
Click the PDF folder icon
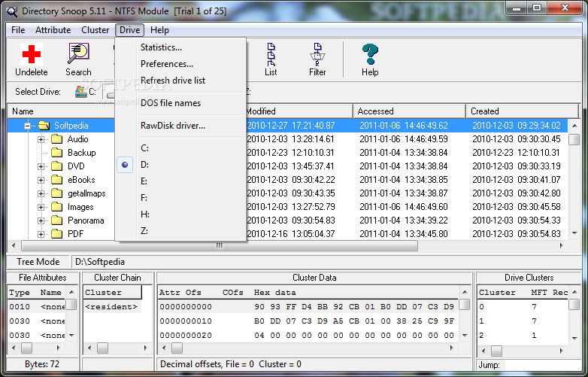(x=56, y=234)
